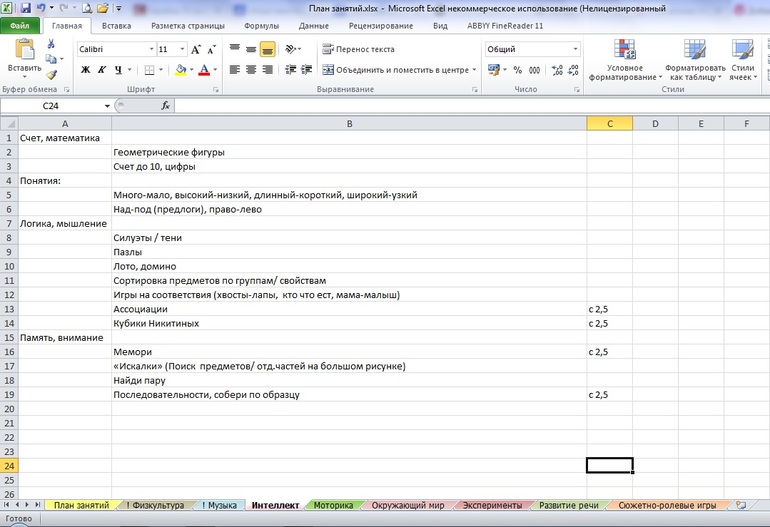The width and height of the screenshot is (770, 527).
Task: Click the insert function fx icon
Action: [x=165, y=105]
